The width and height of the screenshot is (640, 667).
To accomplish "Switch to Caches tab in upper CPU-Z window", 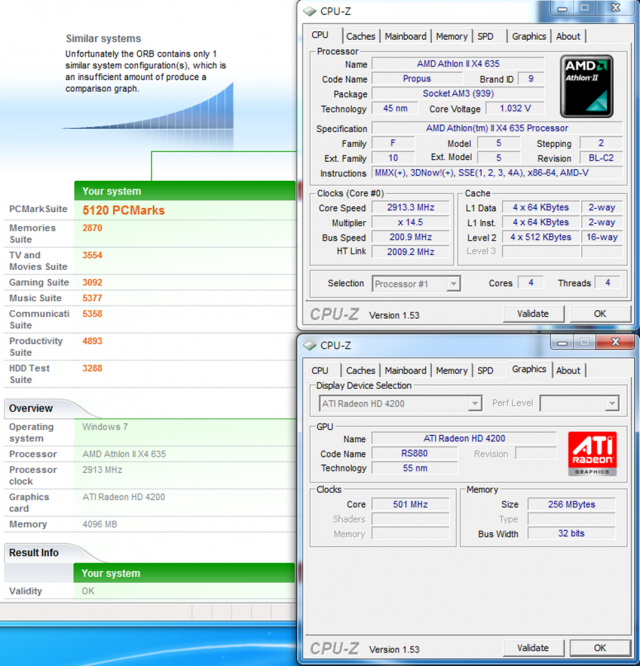I will tap(361, 37).
